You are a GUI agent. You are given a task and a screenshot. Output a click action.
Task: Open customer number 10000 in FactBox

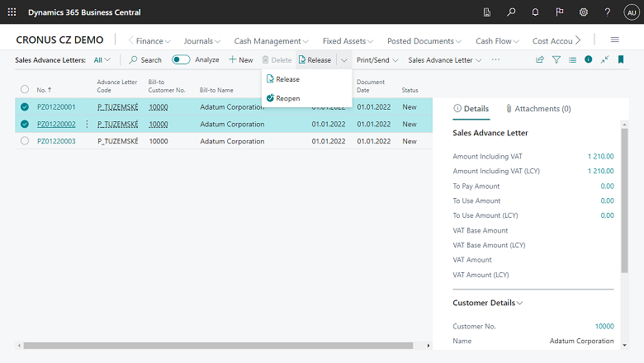604,326
